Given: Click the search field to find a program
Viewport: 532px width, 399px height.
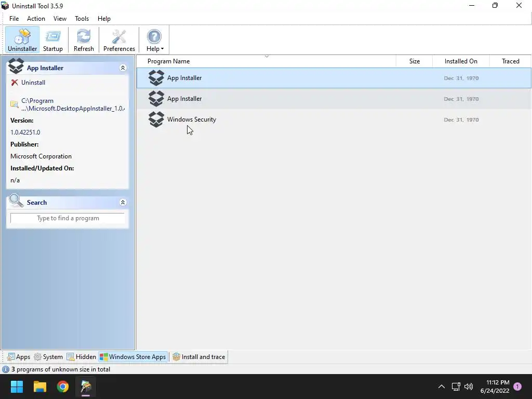Looking at the screenshot, I should (x=68, y=218).
